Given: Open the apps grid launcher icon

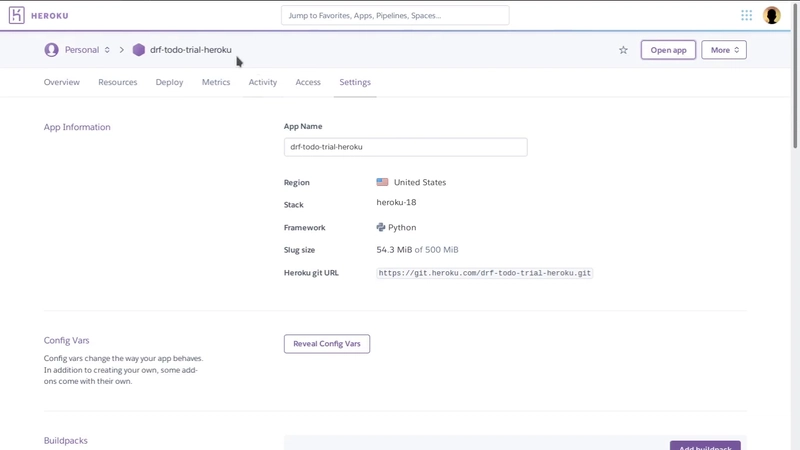Looking at the screenshot, I should (746, 15).
